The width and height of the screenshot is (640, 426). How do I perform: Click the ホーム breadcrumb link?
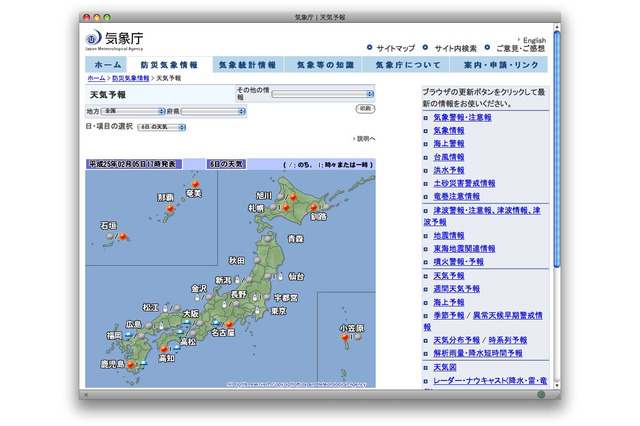[96, 77]
